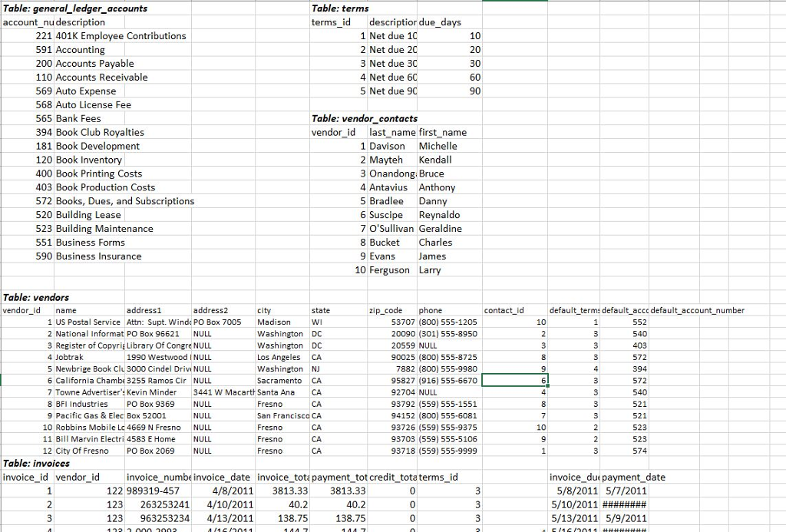Click the 'Table: vendors' header label
The image size is (786, 532).
pos(35,297)
